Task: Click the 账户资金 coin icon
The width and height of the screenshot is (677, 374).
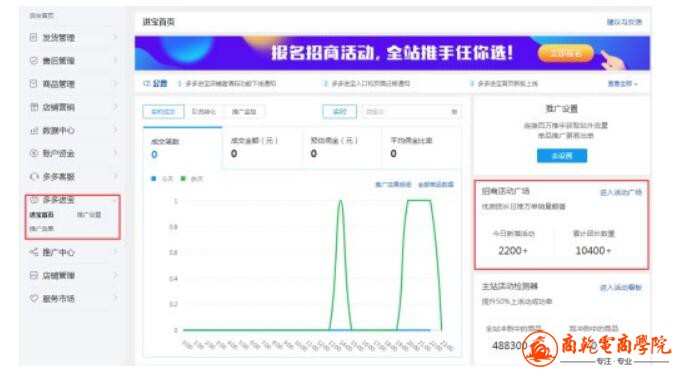Action: tap(33, 153)
